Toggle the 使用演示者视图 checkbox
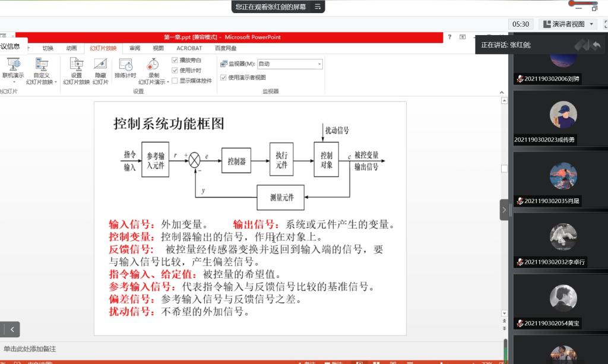This screenshot has width=608, height=364. 223,77
